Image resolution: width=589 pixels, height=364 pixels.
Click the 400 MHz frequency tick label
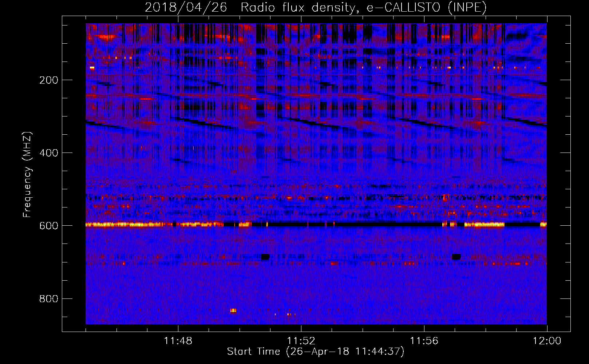pos(49,153)
